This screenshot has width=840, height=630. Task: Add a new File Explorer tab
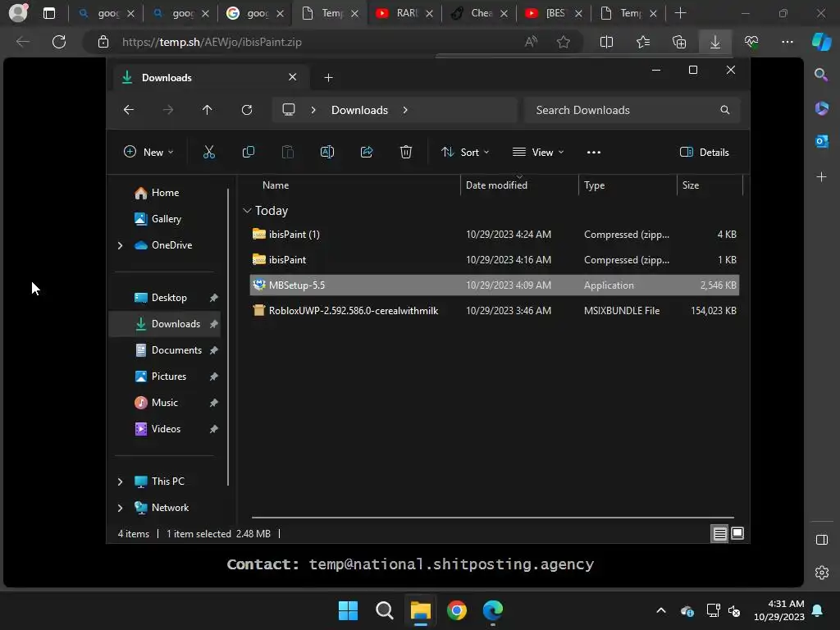(x=328, y=78)
